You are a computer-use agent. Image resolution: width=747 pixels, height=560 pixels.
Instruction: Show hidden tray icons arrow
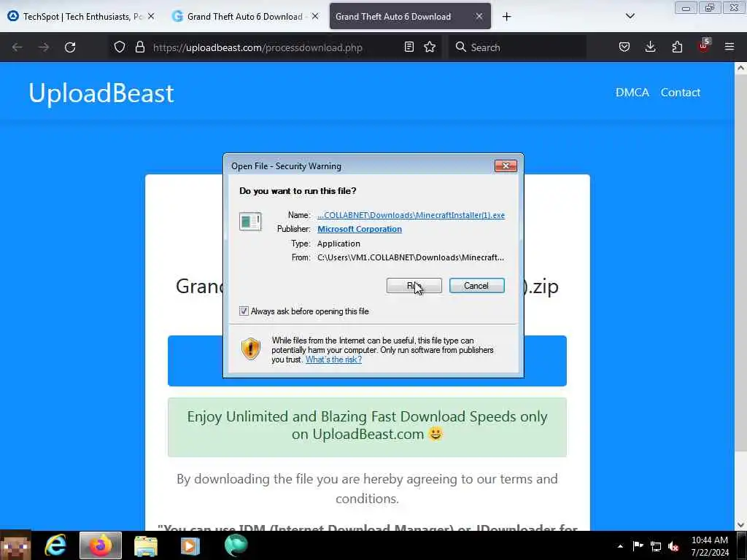coord(620,546)
